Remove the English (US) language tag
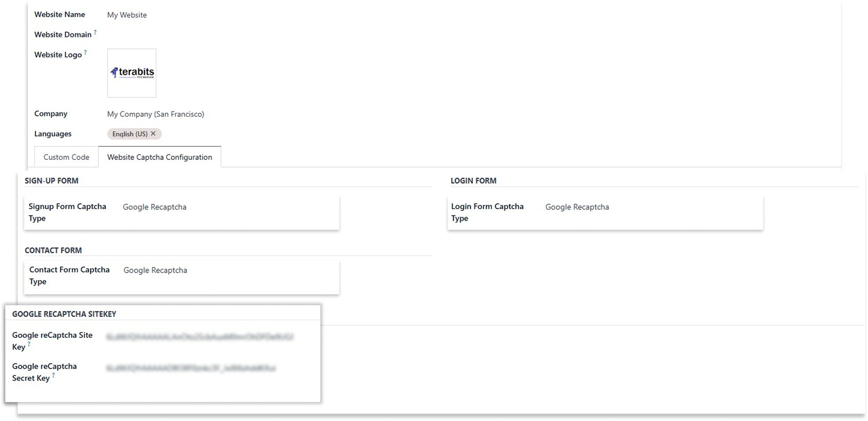The image size is (868, 421). [x=153, y=133]
